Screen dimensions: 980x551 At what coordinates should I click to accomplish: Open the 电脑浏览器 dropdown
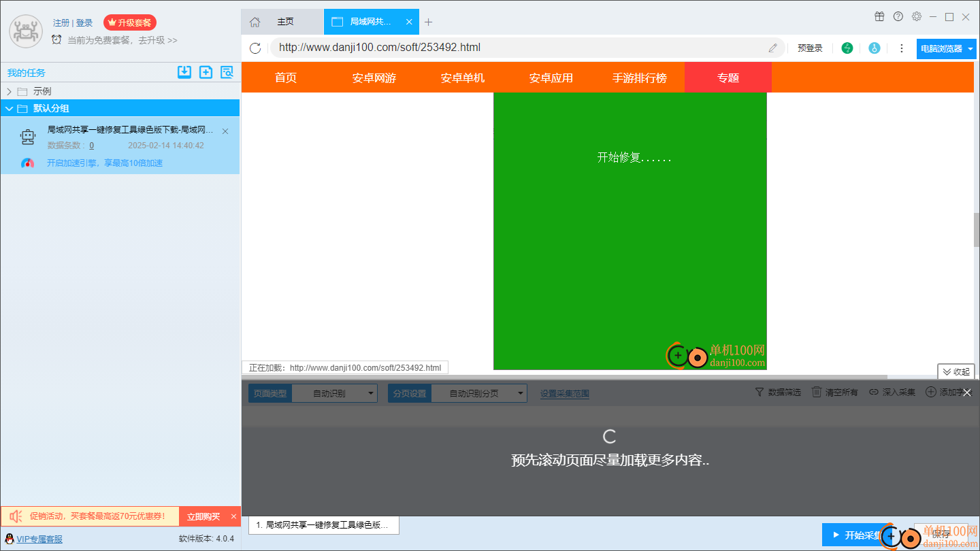[x=946, y=48]
